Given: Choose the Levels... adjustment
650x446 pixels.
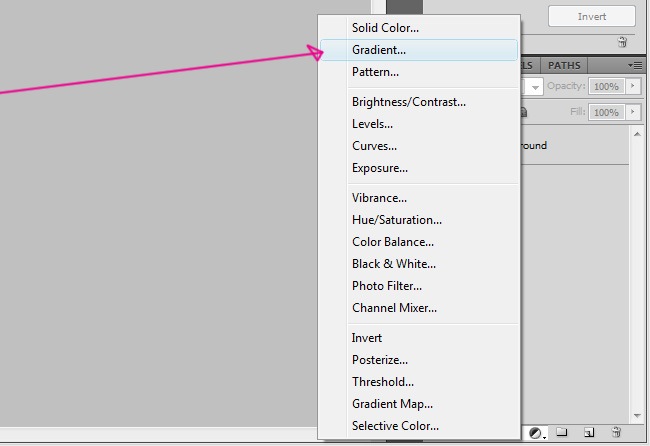Looking at the screenshot, I should click(419, 124).
